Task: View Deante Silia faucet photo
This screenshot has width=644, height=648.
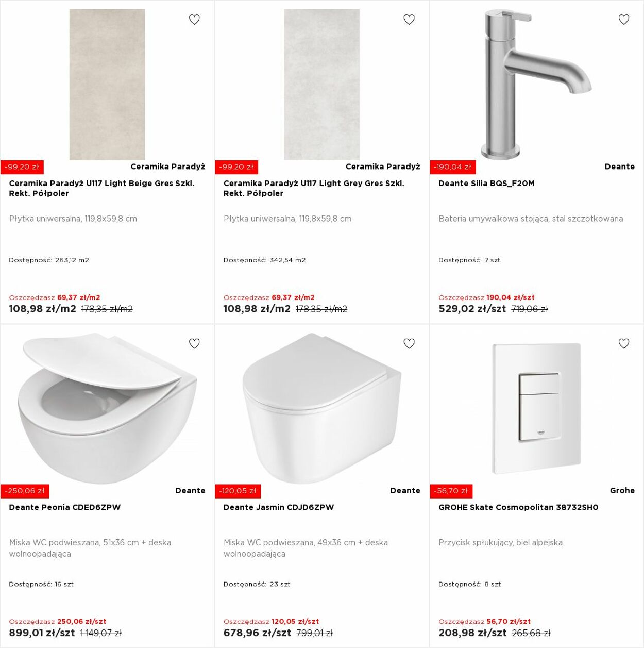Action: click(x=536, y=85)
